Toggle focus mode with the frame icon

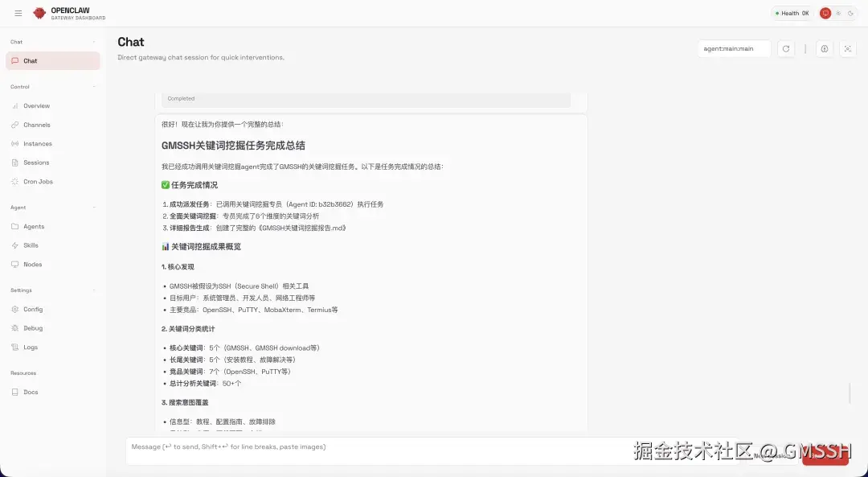(848, 49)
